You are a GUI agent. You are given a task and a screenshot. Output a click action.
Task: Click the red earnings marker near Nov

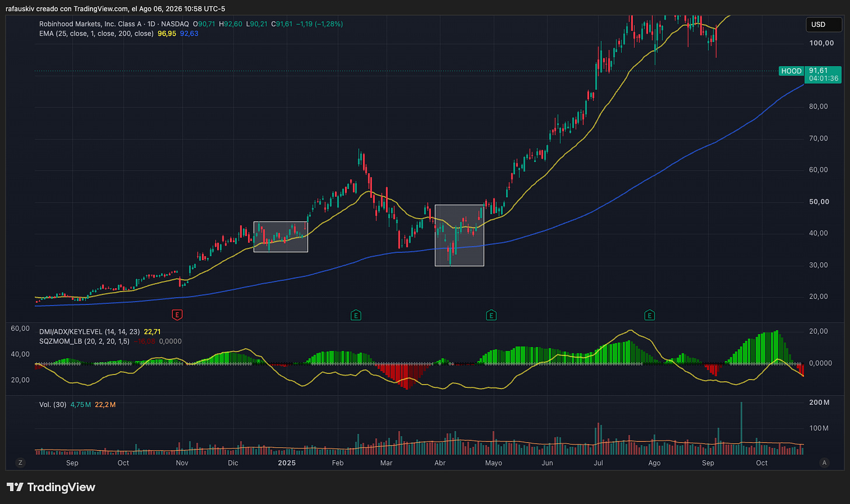[177, 315]
